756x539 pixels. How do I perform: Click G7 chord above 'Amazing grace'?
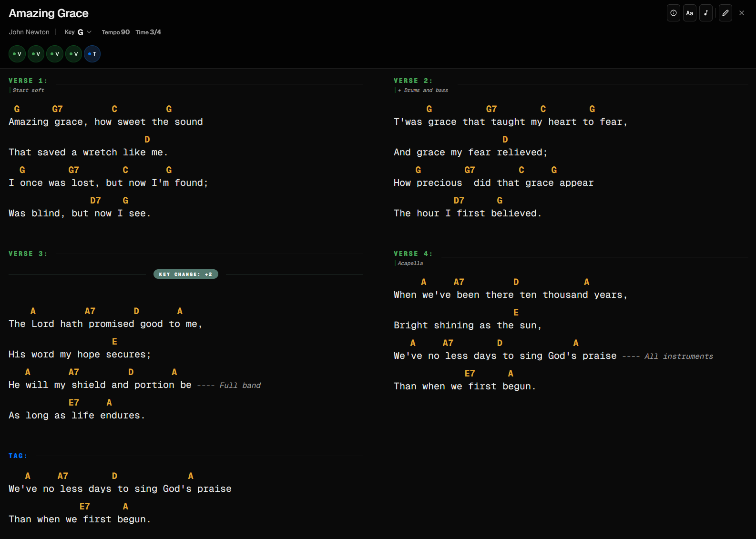pos(58,109)
